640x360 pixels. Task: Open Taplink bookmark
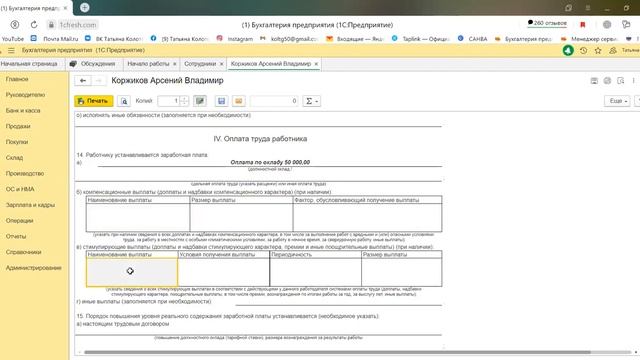click(x=420, y=39)
